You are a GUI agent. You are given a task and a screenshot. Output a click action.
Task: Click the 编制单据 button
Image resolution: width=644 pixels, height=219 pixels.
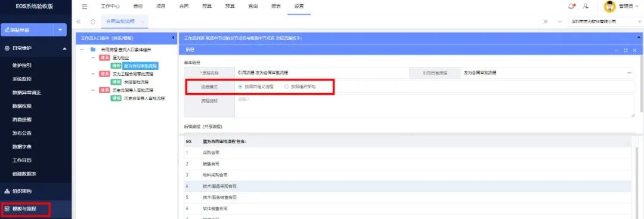pyautogui.click(x=27, y=30)
